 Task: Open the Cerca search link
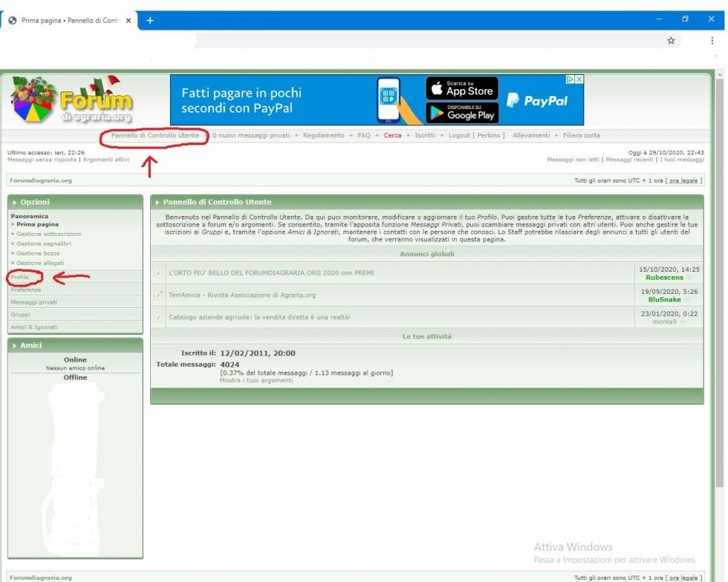pos(392,136)
